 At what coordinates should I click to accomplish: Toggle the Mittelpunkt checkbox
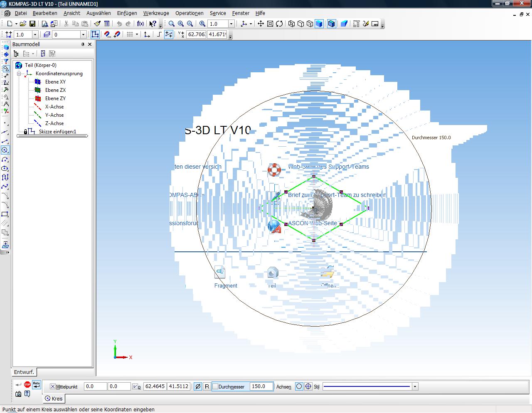52,386
